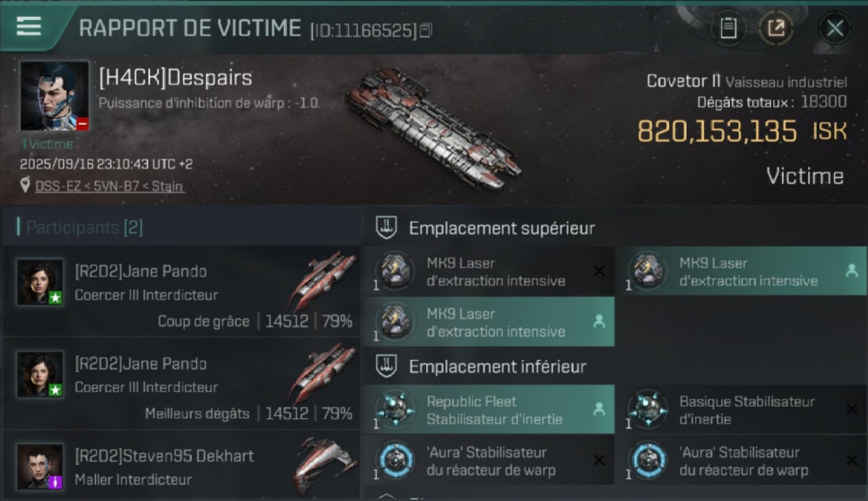The width and height of the screenshot is (868, 501).
Task: Click the clipboard report icon
Action: click(728, 28)
